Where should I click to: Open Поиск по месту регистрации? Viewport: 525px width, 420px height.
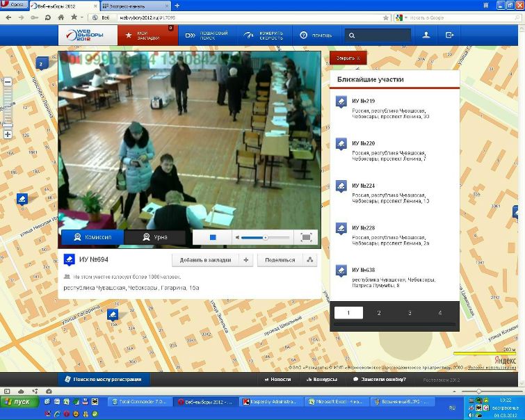click(104, 380)
